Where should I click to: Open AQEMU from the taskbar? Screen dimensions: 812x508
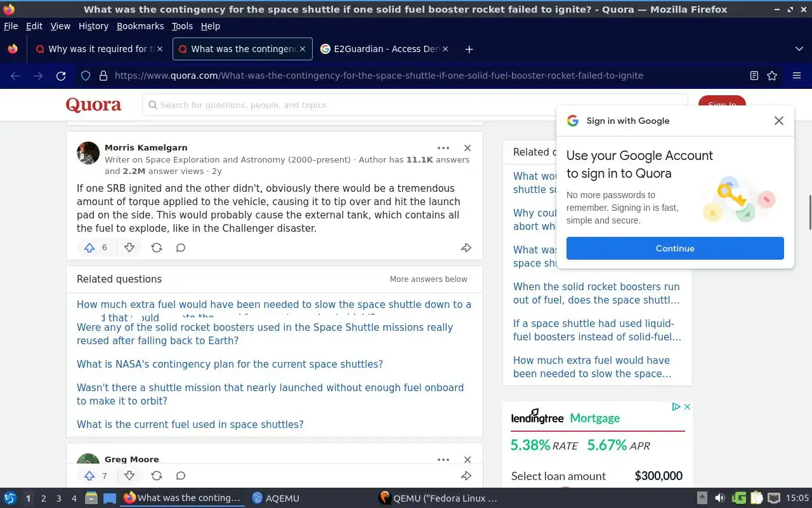coord(275,498)
